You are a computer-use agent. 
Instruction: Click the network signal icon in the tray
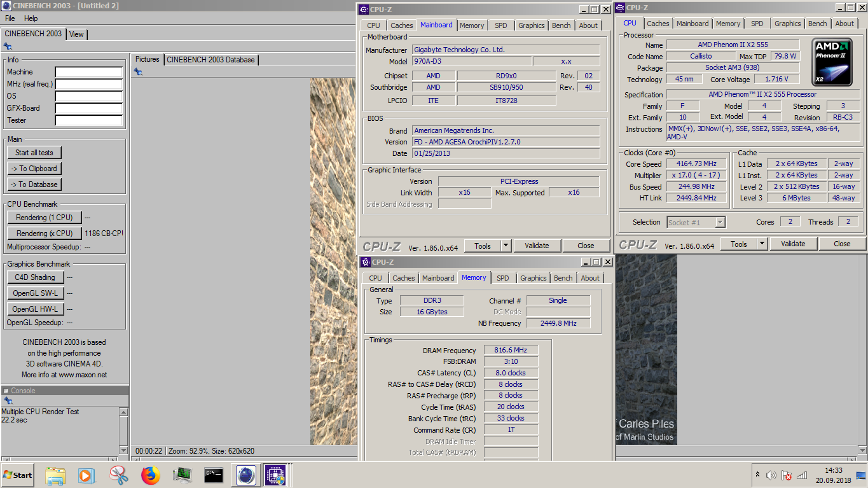(x=802, y=475)
